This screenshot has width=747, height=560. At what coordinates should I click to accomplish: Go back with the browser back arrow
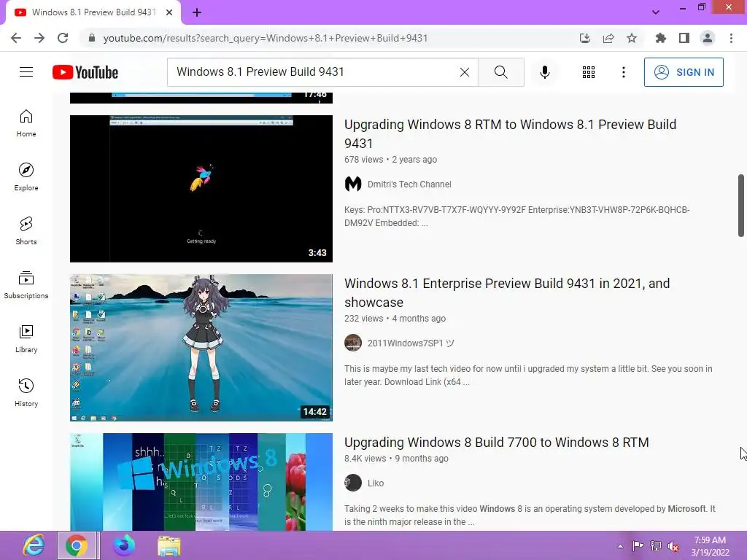click(x=16, y=38)
